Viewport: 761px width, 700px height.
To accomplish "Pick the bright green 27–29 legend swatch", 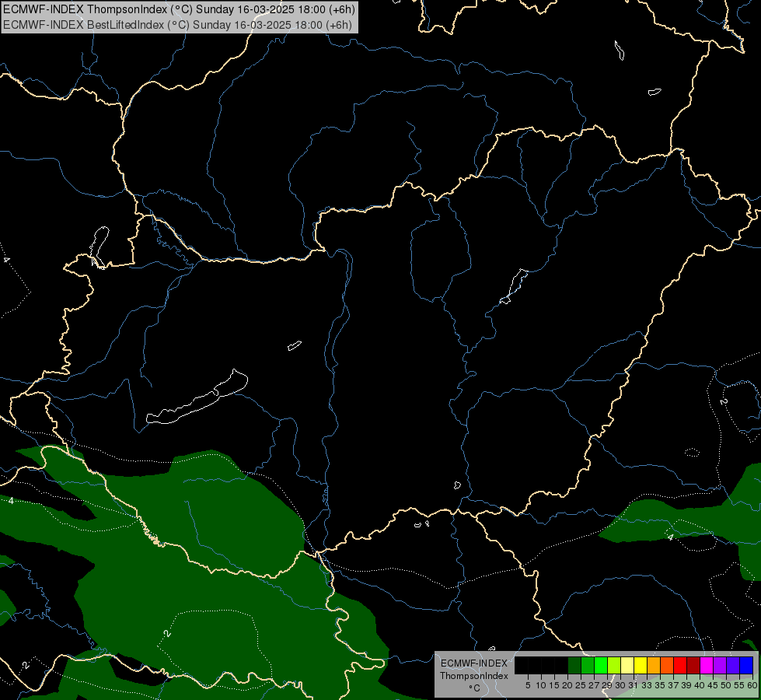I will point(601,665).
